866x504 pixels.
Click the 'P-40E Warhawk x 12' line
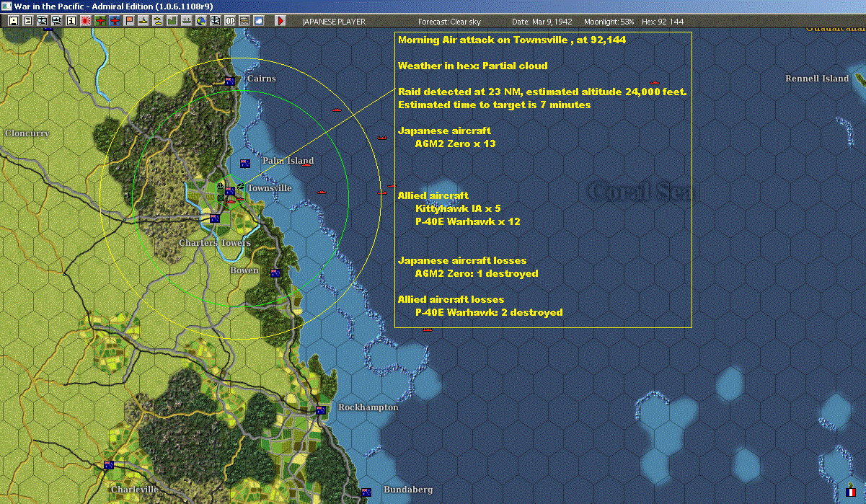pos(468,221)
